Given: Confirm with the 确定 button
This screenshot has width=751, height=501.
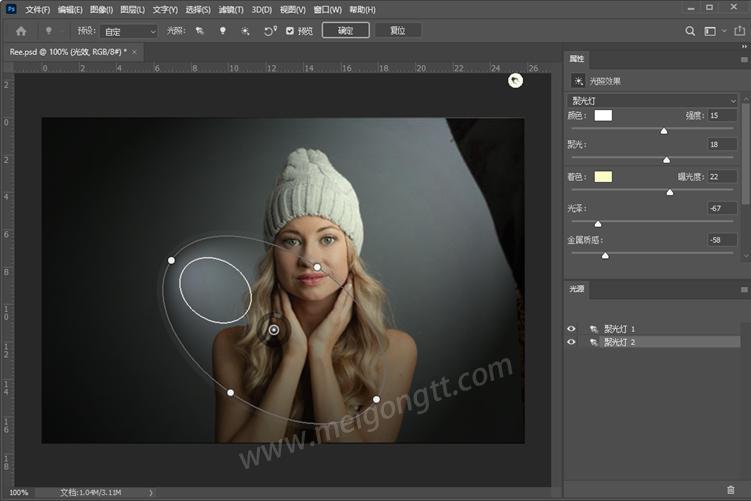Looking at the screenshot, I should (345, 31).
